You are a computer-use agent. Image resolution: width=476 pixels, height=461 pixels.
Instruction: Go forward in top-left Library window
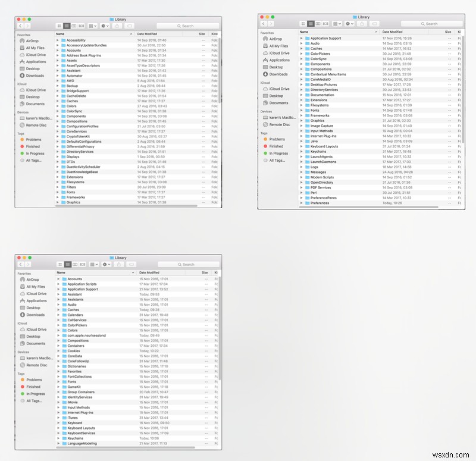pos(27,26)
